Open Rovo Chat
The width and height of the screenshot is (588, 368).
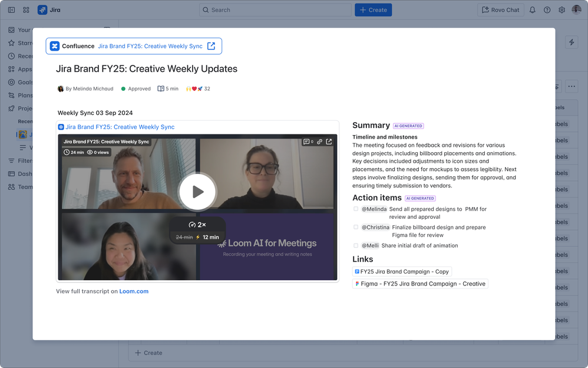501,10
